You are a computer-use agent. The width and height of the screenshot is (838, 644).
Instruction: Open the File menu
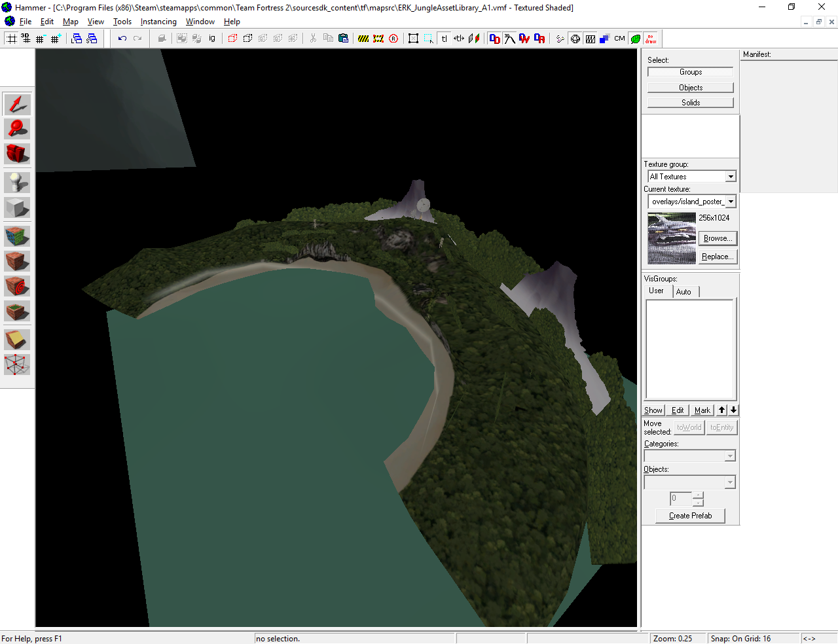[x=26, y=22]
